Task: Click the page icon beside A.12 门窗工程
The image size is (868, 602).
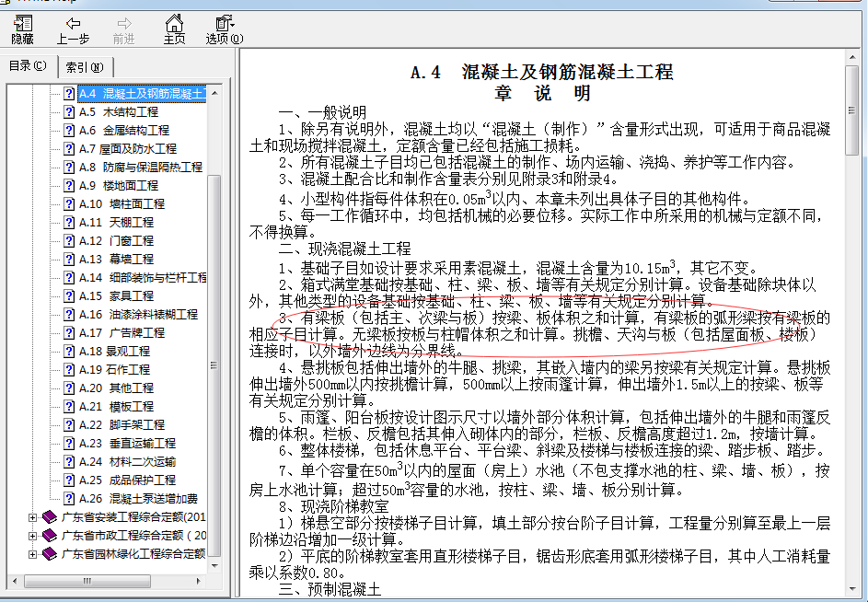Action: pos(69,240)
